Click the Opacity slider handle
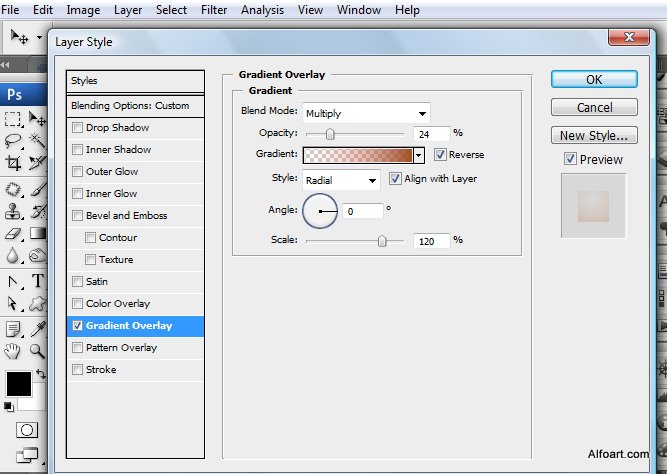This screenshot has width=667, height=474. (329, 133)
